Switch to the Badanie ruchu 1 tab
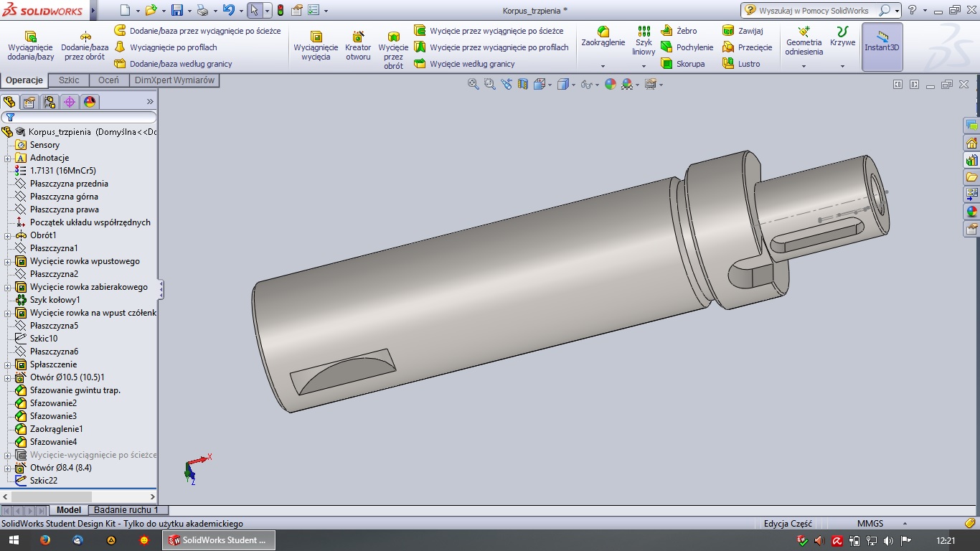Image resolution: width=980 pixels, height=551 pixels. [x=128, y=510]
